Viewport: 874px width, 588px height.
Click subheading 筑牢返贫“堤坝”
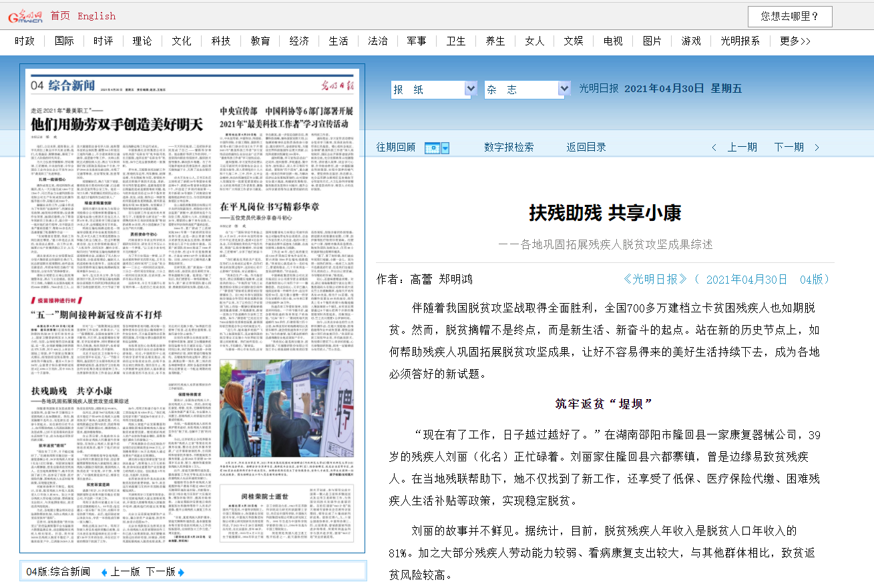604,403
